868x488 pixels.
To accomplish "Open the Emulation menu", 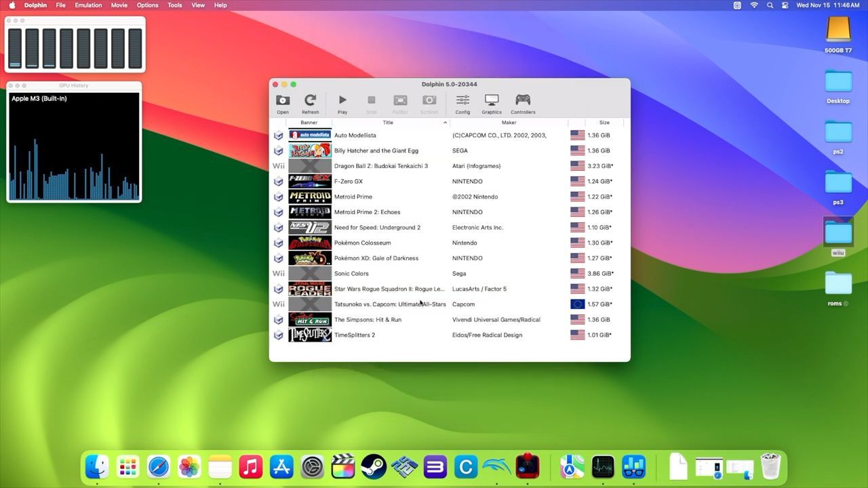I will 88,5.
